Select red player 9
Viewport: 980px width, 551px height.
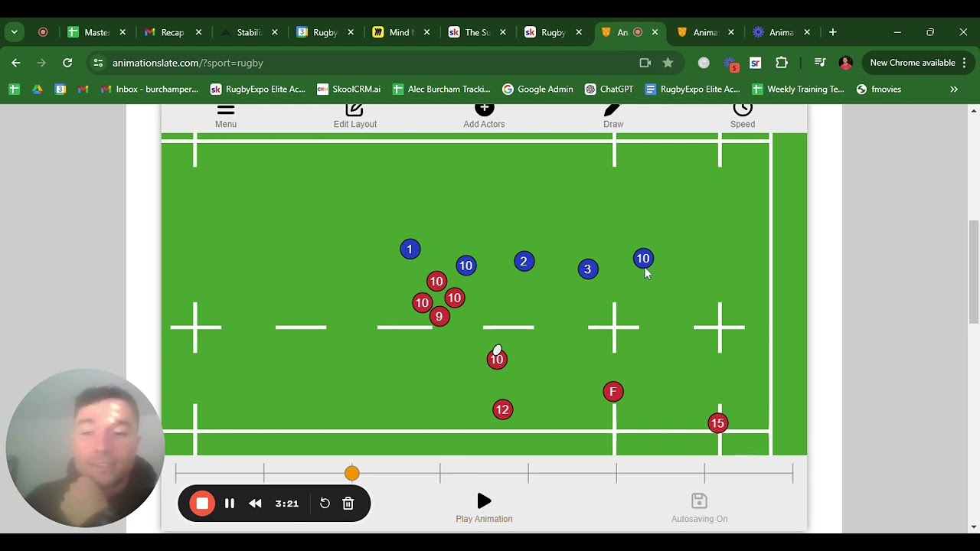click(x=439, y=316)
